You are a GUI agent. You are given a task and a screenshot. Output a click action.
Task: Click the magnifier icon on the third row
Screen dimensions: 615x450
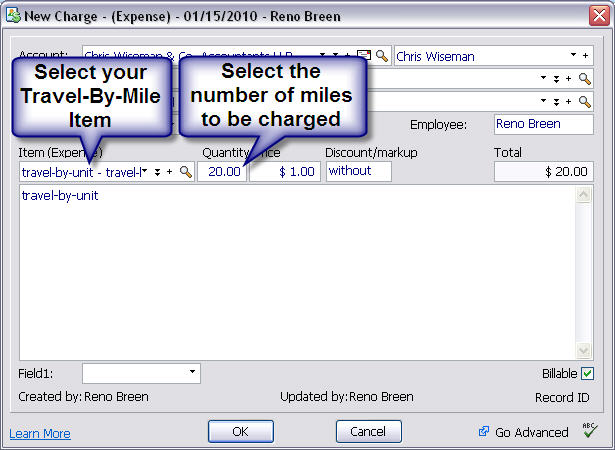pos(585,101)
